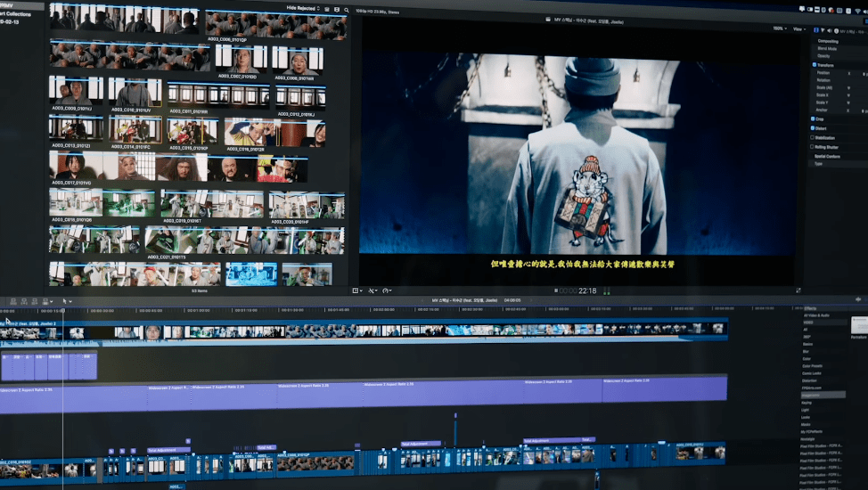
Task: Select the All Video & Audio effects category
Action: coord(816,315)
